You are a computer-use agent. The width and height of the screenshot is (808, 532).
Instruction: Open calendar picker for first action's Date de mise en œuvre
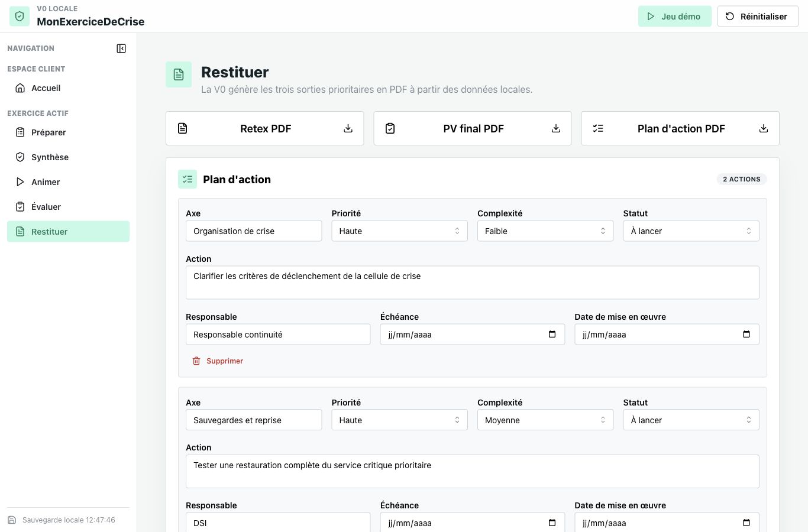pyautogui.click(x=746, y=335)
